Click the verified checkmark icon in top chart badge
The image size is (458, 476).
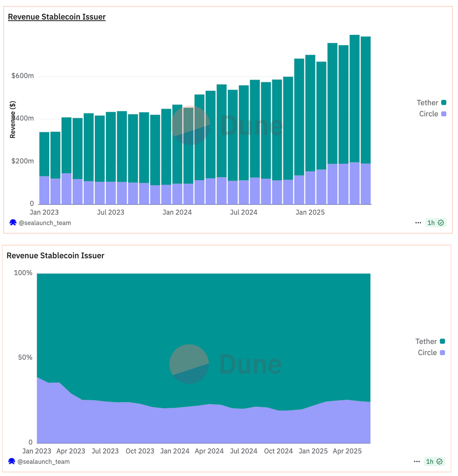[441, 223]
